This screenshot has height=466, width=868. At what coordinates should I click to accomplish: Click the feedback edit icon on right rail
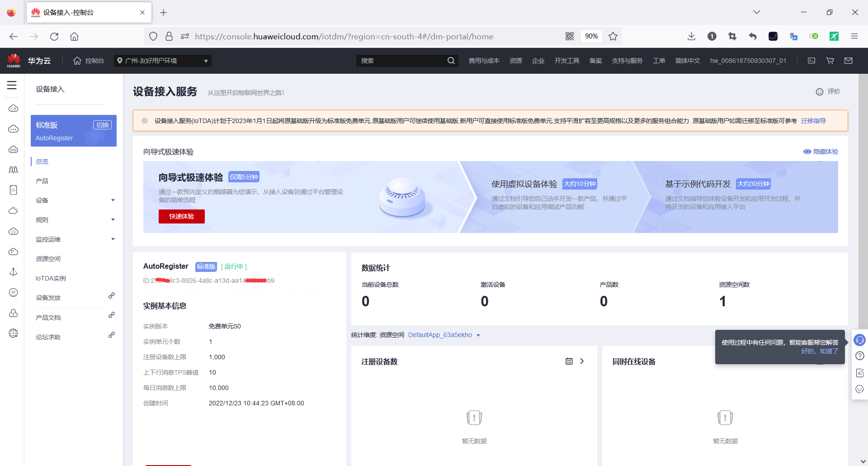[x=860, y=373]
